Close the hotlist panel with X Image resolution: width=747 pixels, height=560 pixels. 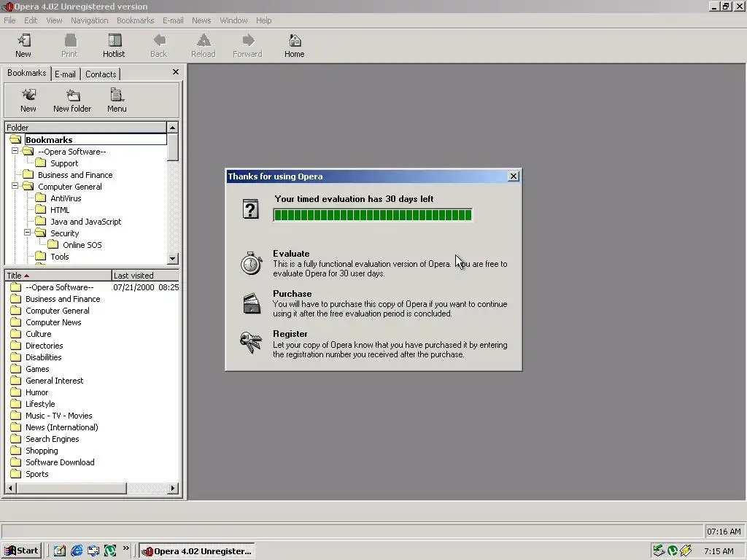[x=176, y=72]
